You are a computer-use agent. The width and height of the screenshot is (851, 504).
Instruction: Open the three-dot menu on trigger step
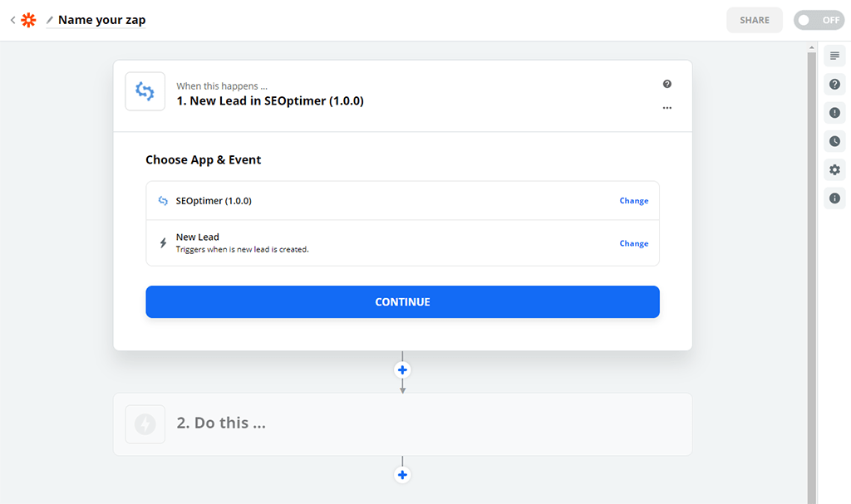667,108
